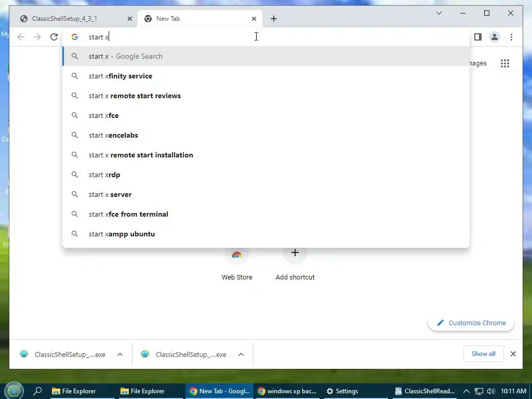Screen dimensions: 532x399
Task: Go back using the back arrow
Action: [21, 37]
